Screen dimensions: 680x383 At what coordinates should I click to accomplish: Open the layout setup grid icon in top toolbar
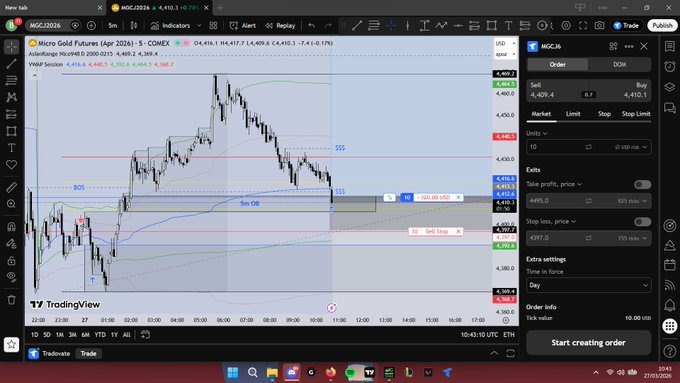213,26
